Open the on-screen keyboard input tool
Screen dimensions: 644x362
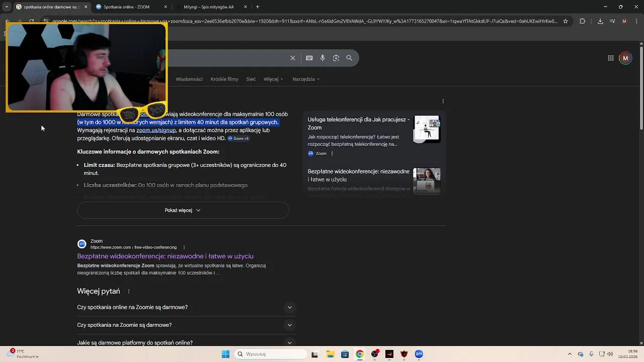(x=309, y=58)
